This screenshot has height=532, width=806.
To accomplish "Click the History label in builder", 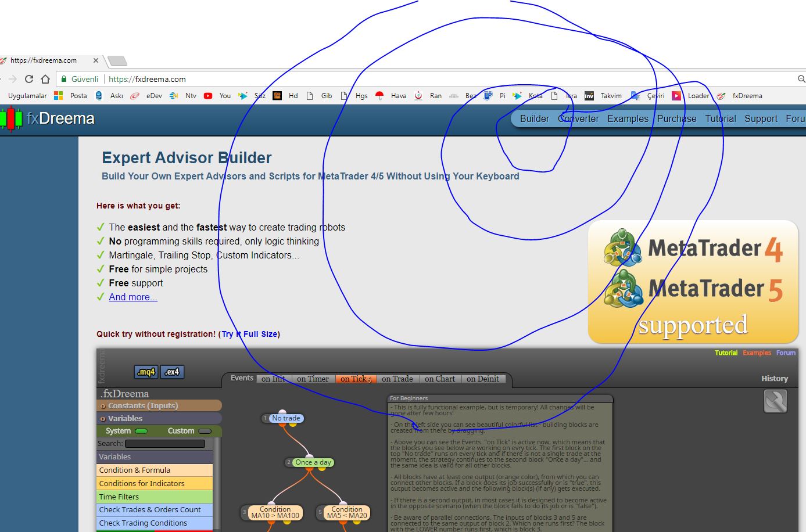I will tap(775, 378).
